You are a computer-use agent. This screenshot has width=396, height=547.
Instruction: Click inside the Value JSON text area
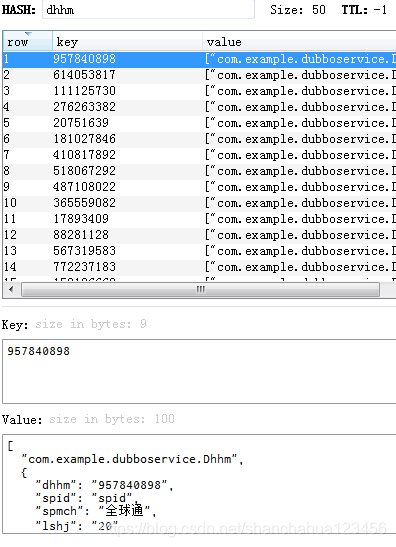[199, 484]
